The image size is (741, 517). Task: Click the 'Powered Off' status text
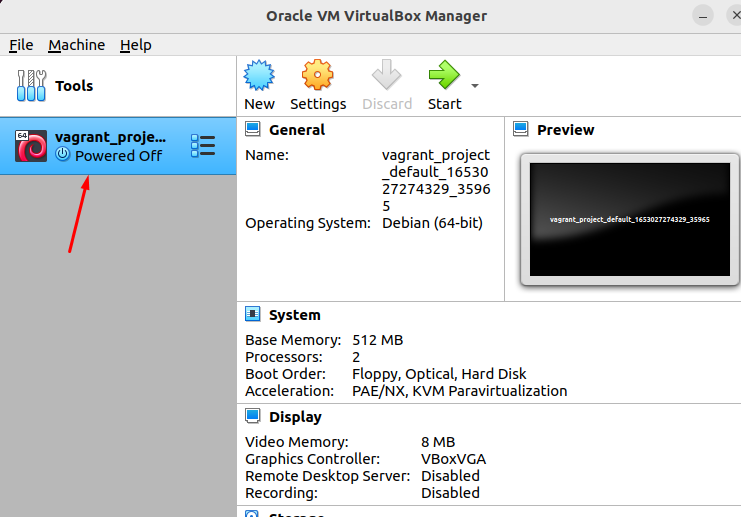point(119,155)
